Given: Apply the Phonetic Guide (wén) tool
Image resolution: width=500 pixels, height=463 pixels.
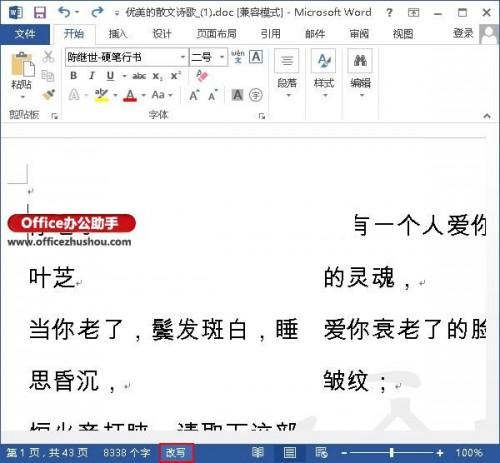Looking at the screenshot, I should coord(238,57).
